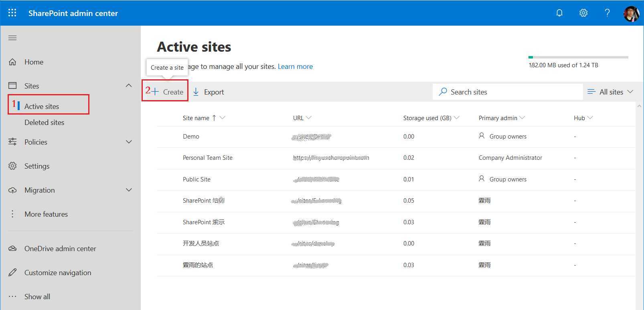Select Active sites in navigation
644x310 pixels.
42,106
